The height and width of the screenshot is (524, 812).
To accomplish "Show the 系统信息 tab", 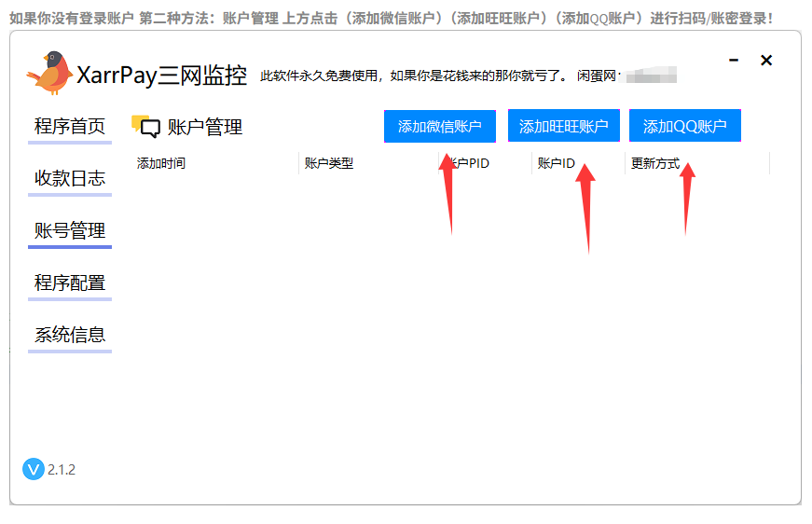I will (70, 336).
